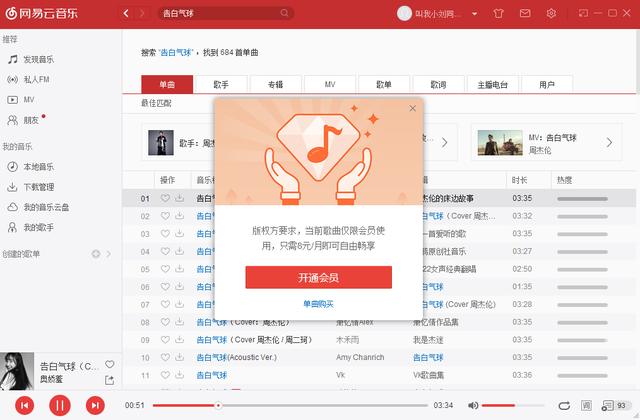Open album 我是杰迷 in row 09
Viewport: 640px width, 420px height.
(428, 340)
